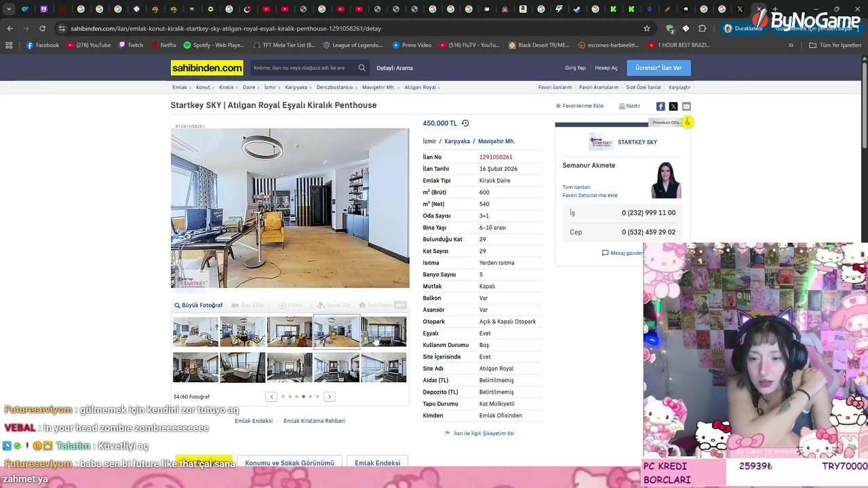Click listing number 1291058261

496,157
